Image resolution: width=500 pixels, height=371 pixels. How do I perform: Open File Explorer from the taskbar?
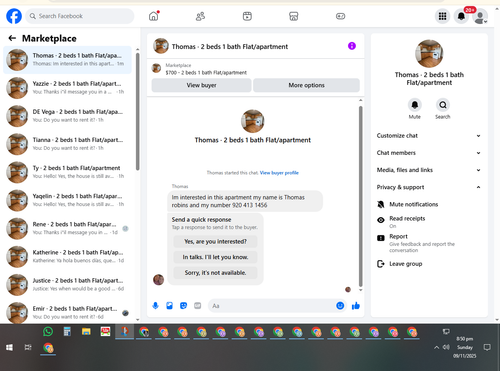click(86, 332)
